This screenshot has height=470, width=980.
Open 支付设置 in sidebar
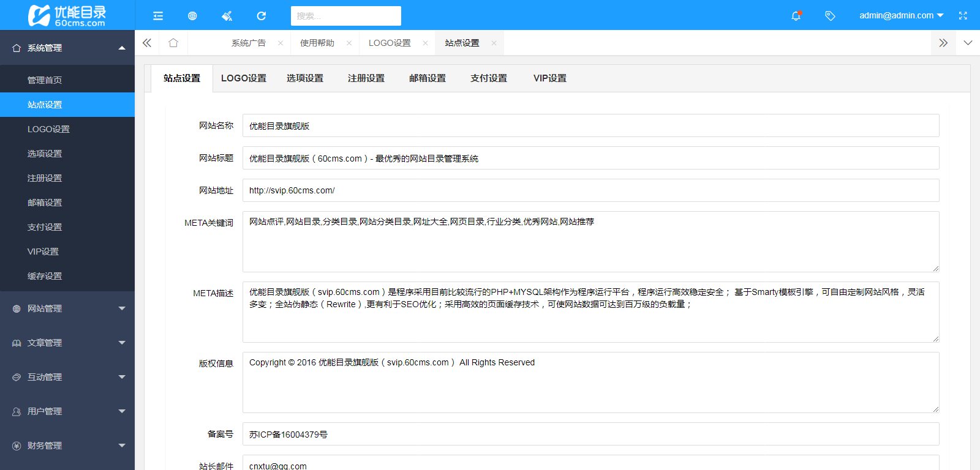click(x=67, y=227)
